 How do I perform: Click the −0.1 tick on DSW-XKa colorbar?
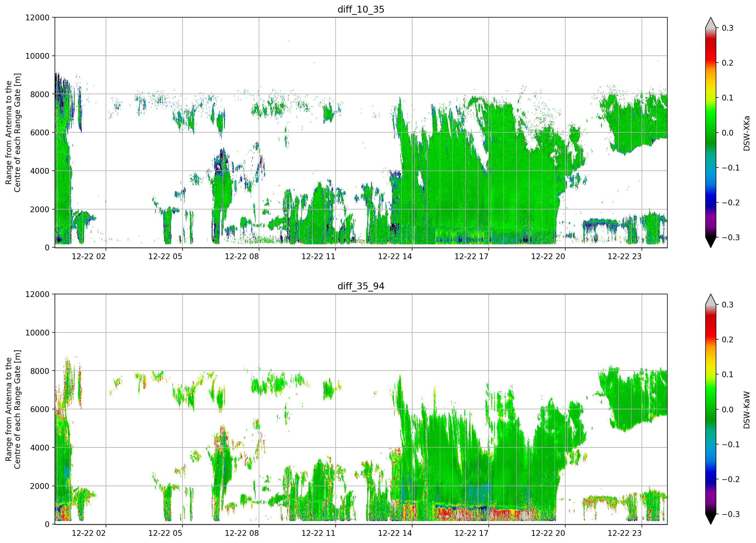click(731, 168)
